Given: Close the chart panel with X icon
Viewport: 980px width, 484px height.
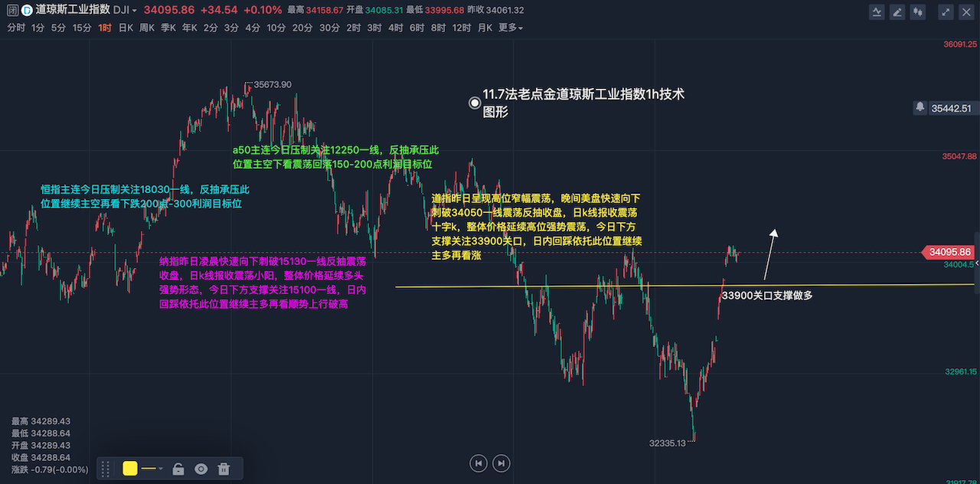Looking at the screenshot, I should [x=965, y=11].
